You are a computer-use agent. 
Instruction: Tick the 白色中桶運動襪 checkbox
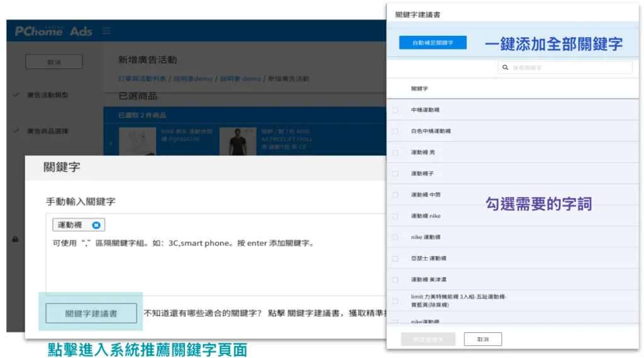pyautogui.click(x=395, y=131)
